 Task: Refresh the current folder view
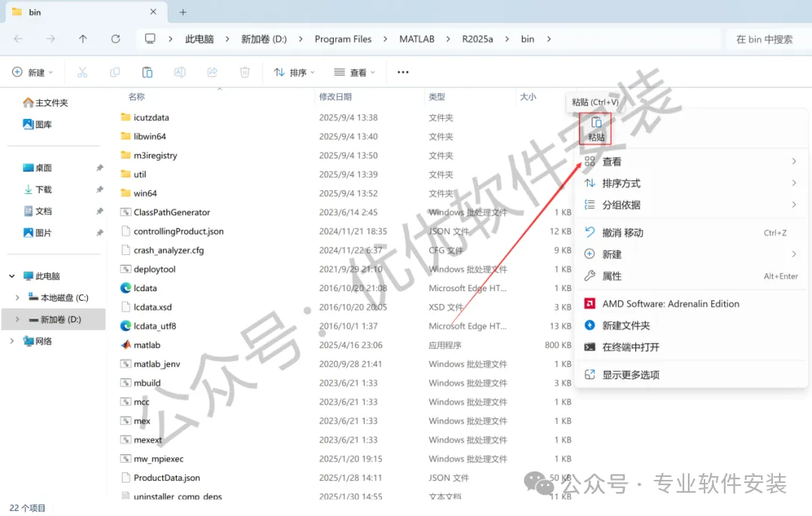click(x=116, y=39)
